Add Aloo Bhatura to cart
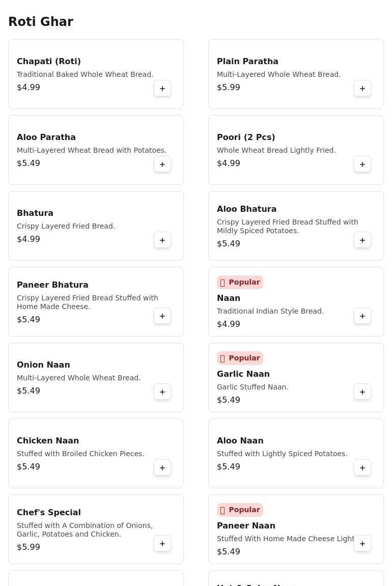This screenshot has height=586, width=392. (x=362, y=240)
